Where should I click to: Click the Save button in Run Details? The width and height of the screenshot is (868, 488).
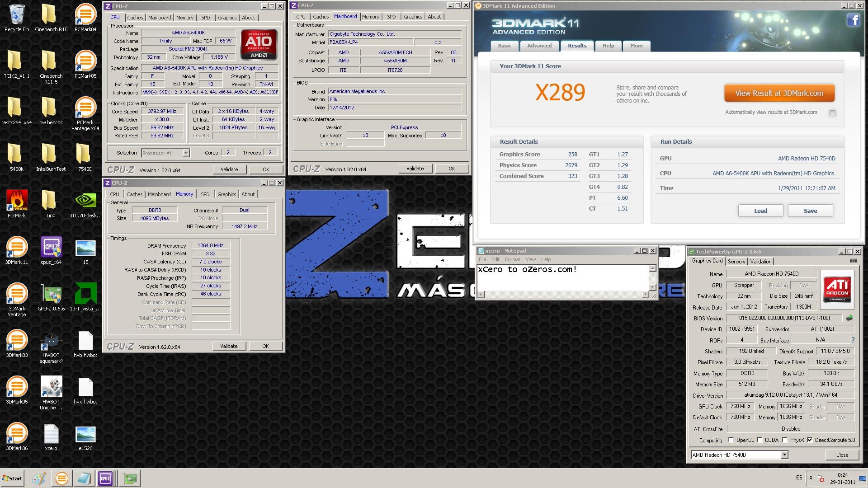tap(810, 211)
